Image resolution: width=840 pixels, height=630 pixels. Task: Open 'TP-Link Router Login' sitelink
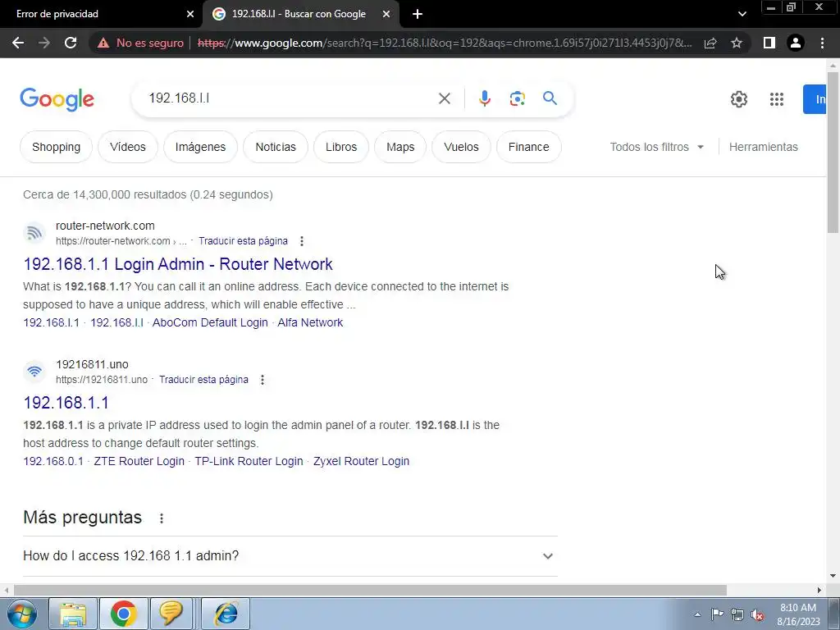coord(249,461)
